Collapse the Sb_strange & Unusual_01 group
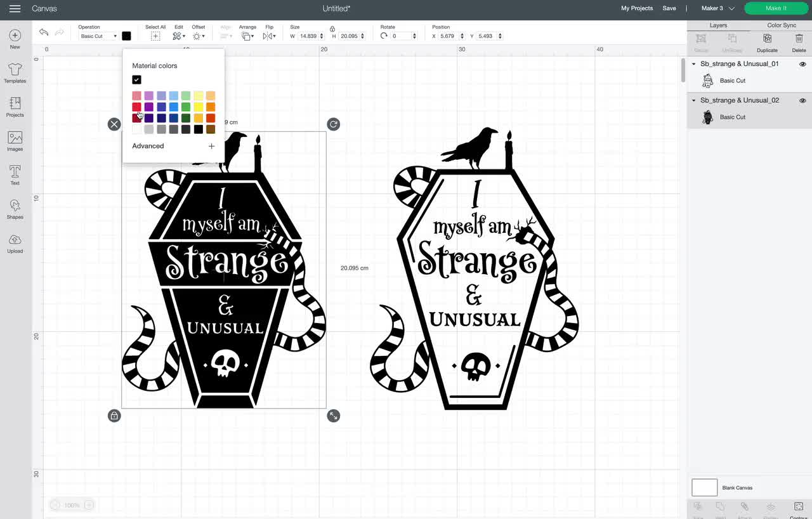Image resolution: width=812 pixels, height=519 pixels. (x=693, y=64)
